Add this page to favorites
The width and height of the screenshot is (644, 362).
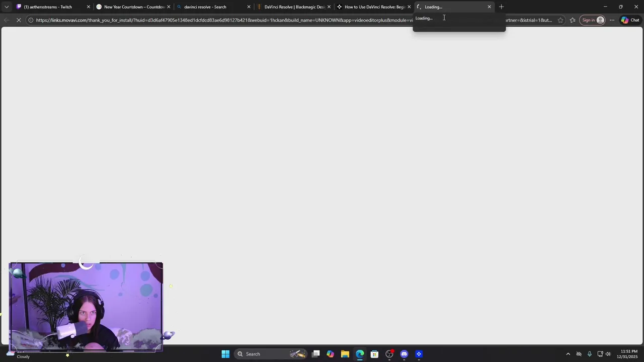tap(560, 20)
